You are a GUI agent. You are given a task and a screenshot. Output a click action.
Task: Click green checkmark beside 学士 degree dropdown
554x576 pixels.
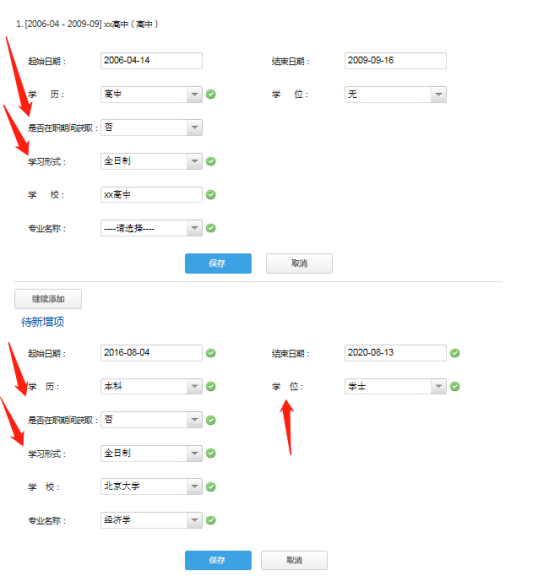click(455, 386)
